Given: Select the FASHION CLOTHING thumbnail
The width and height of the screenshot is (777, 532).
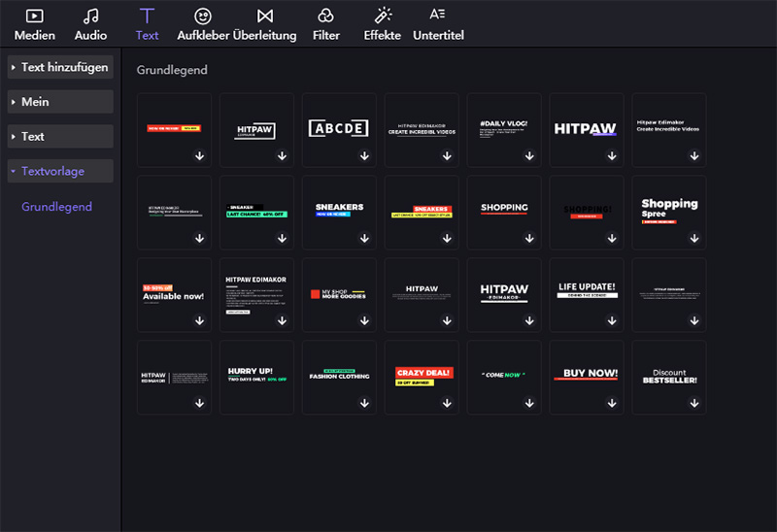Looking at the screenshot, I should 339,377.
